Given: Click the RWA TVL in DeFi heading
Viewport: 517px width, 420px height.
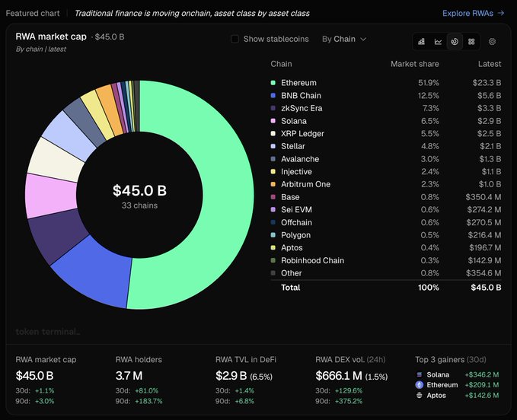Looking at the screenshot, I should 246,359.
